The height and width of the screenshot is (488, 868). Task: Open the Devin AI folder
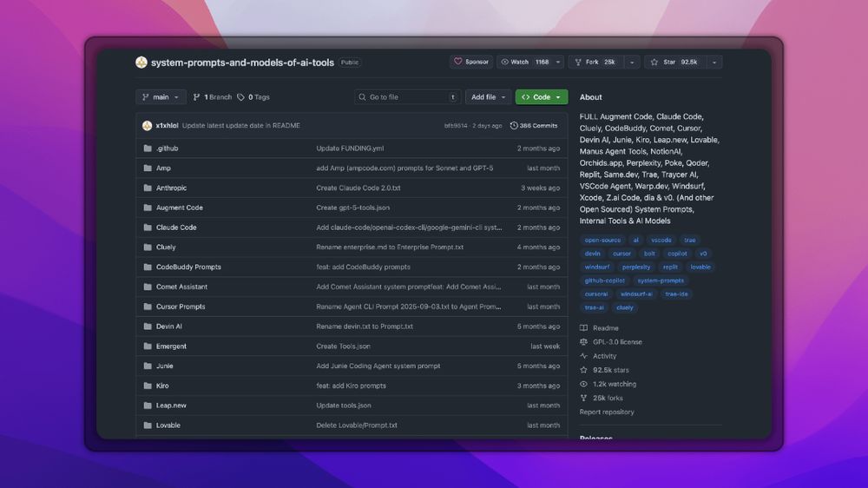169,326
